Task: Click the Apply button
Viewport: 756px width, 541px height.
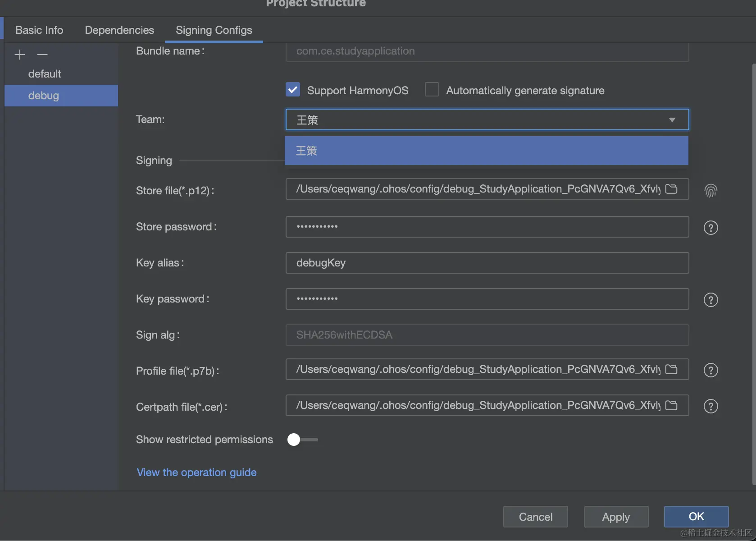Action: (x=616, y=517)
